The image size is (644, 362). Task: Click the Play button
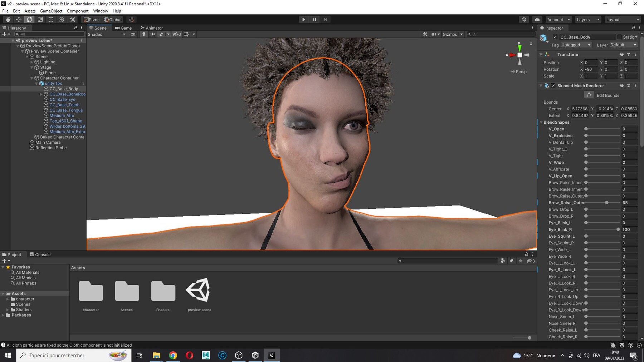coord(304,20)
